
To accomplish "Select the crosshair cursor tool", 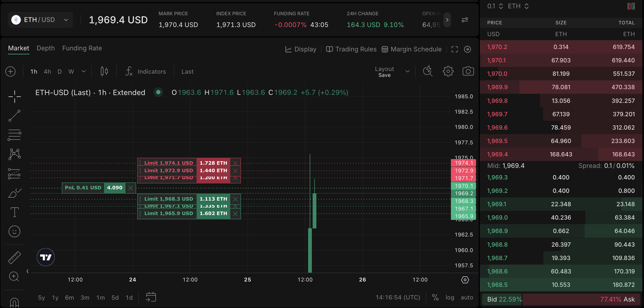I will pos(14,97).
